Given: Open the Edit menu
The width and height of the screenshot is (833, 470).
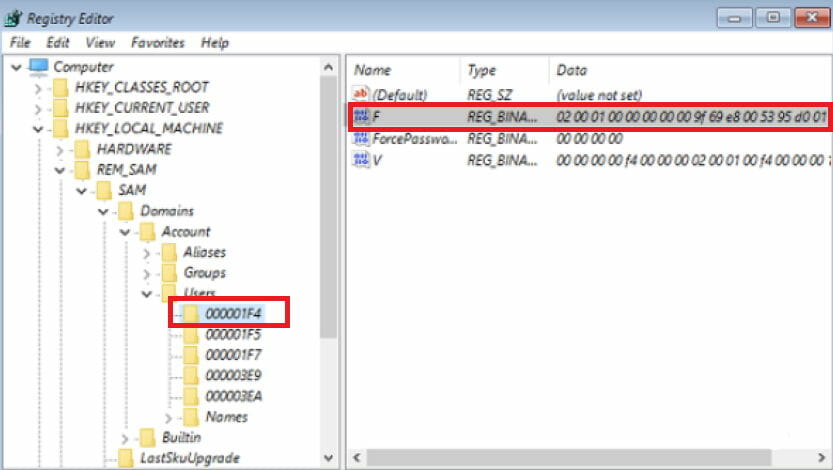Looking at the screenshot, I should click(x=57, y=42).
